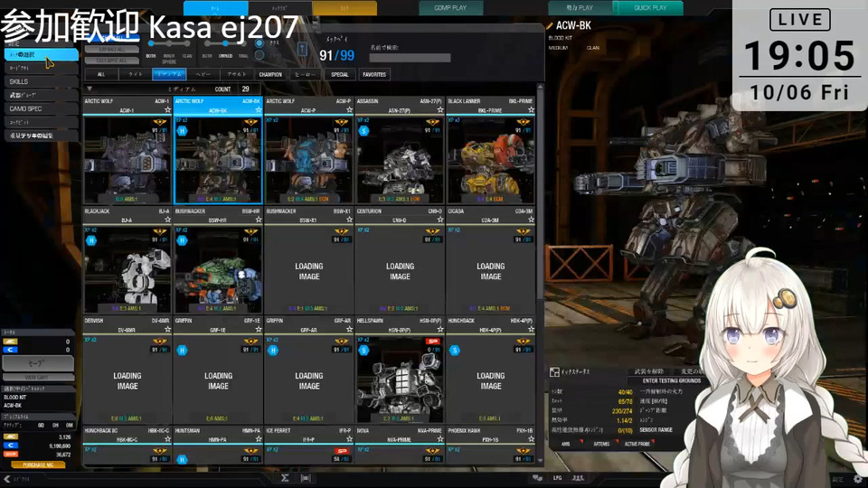
Task: Open the SPECIAL filter tab
Action: (339, 74)
